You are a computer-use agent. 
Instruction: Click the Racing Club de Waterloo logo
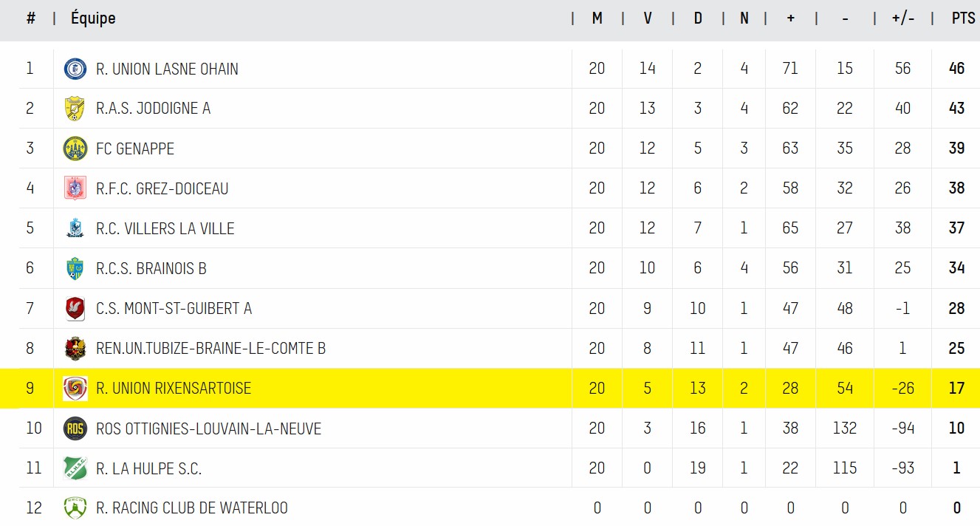(x=75, y=508)
